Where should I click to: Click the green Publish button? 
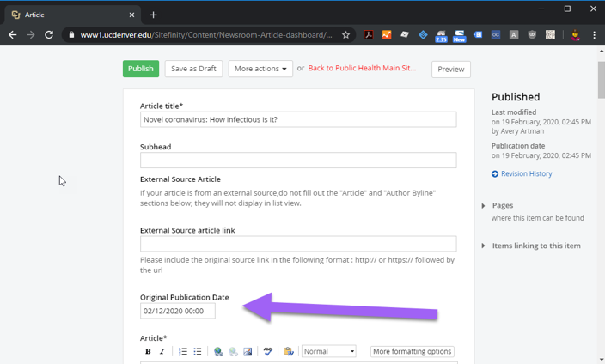point(141,69)
